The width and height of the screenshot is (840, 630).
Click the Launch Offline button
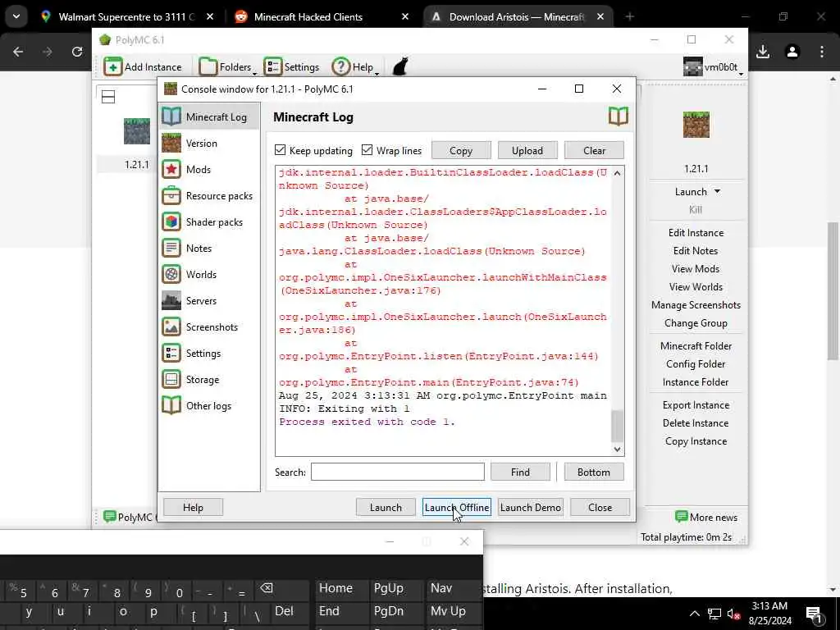click(456, 507)
